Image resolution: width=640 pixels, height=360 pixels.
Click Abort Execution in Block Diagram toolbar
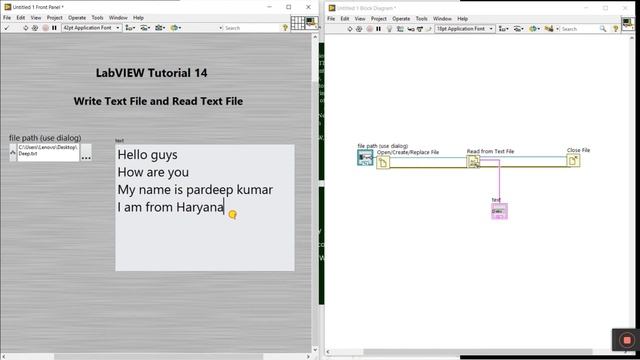tap(369, 29)
